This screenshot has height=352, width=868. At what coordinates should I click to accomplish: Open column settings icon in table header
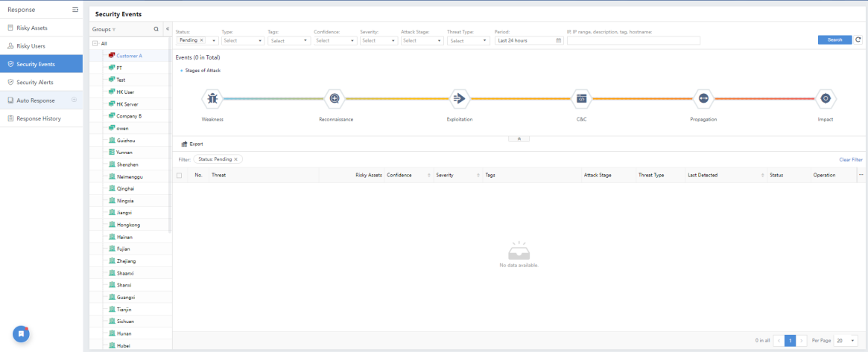pos(861,175)
